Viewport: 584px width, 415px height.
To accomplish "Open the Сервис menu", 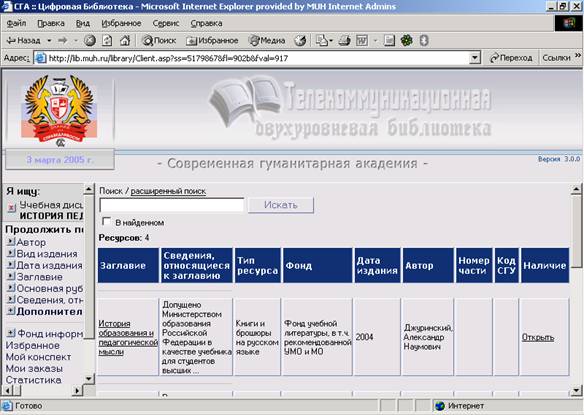I will (x=166, y=23).
